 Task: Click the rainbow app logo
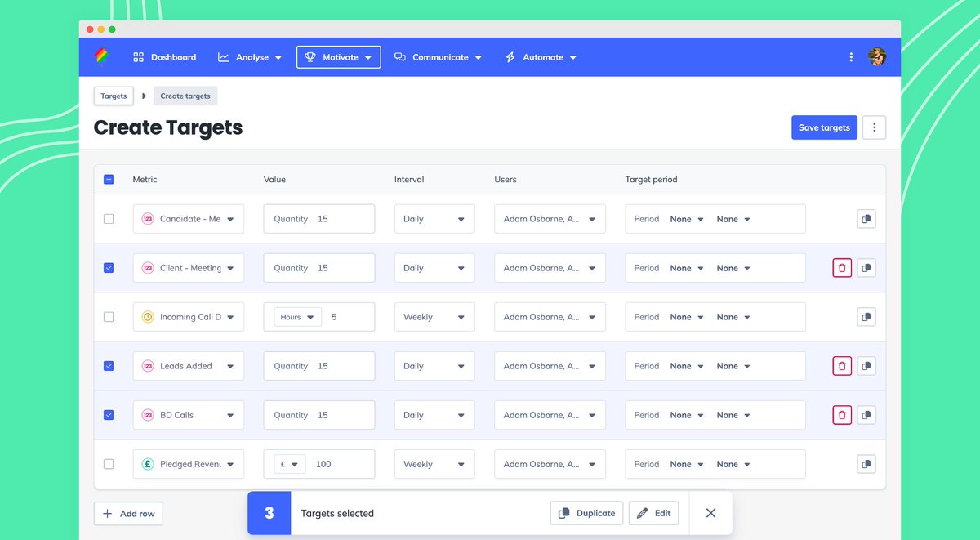click(x=100, y=56)
